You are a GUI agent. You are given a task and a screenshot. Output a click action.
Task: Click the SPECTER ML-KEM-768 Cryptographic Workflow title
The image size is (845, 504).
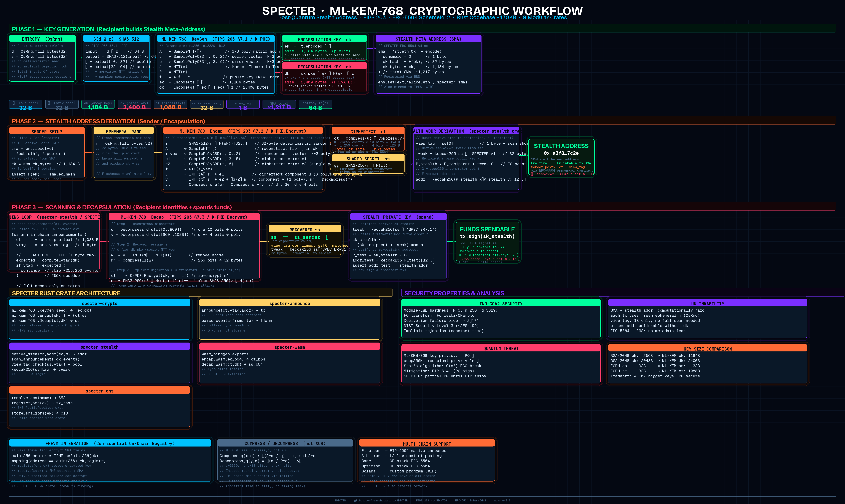click(422, 11)
